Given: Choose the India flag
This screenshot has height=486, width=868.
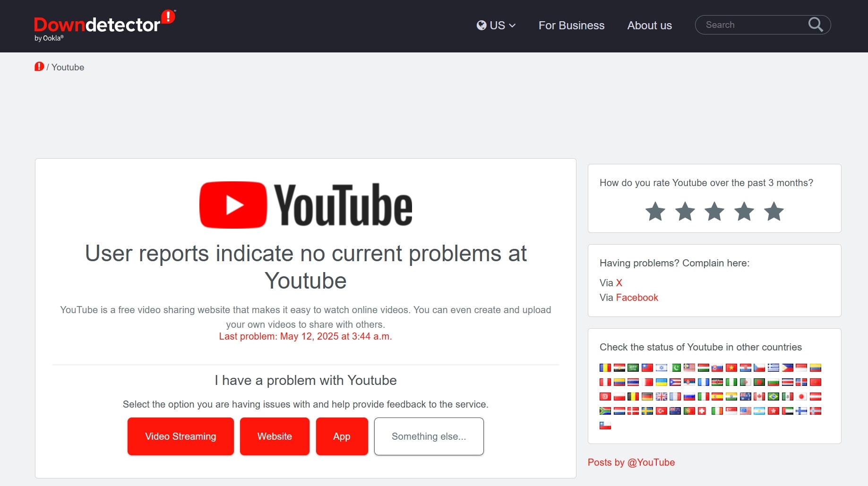Looking at the screenshot, I should point(731,396).
